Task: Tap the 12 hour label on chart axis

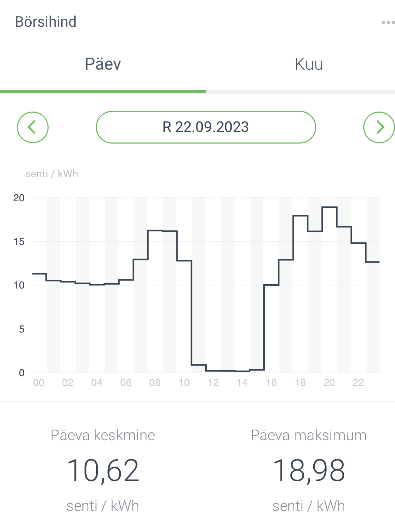Action: pyautogui.click(x=213, y=383)
